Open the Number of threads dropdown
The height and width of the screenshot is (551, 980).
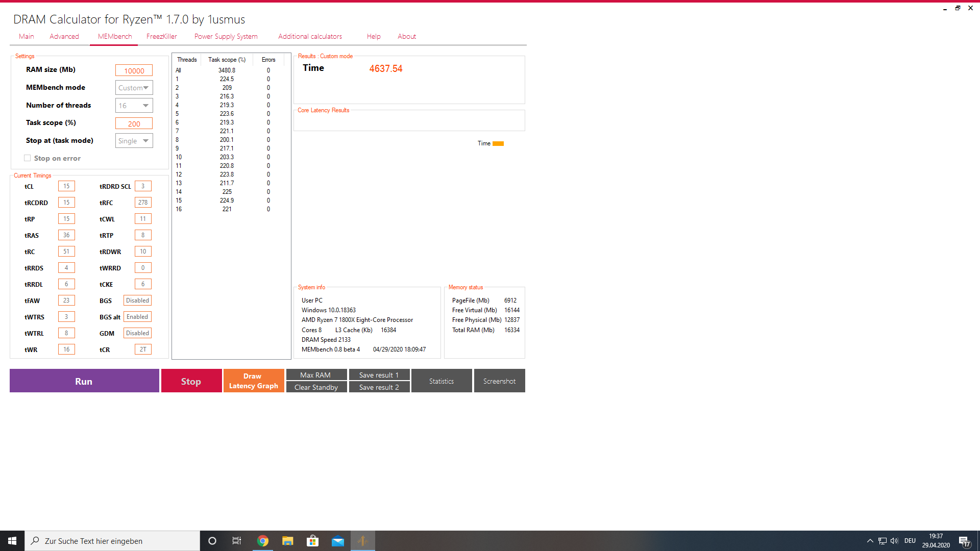pyautogui.click(x=134, y=106)
